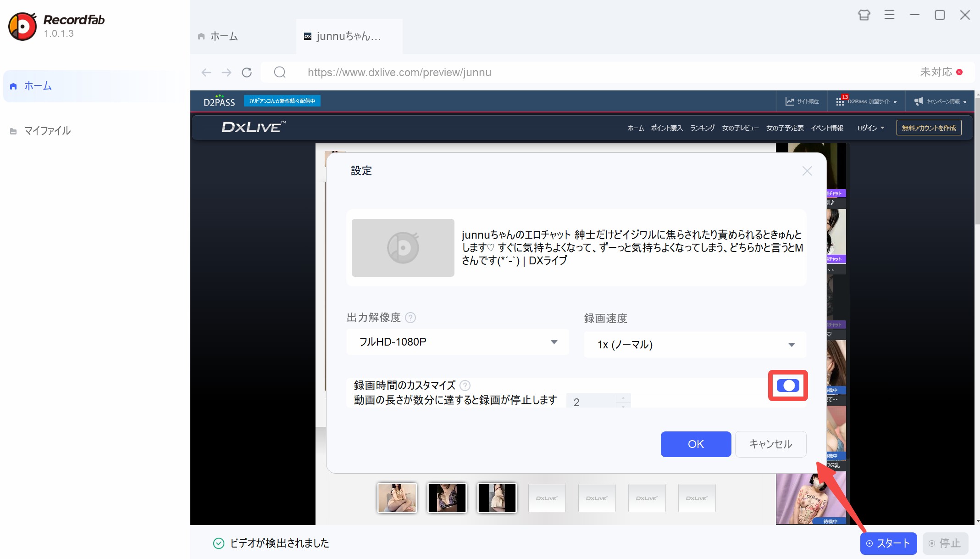Screen dimensions: 980x559
Task: Open 女の子予定表 in DXLIVE nav
Action: [x=785, y=128]
